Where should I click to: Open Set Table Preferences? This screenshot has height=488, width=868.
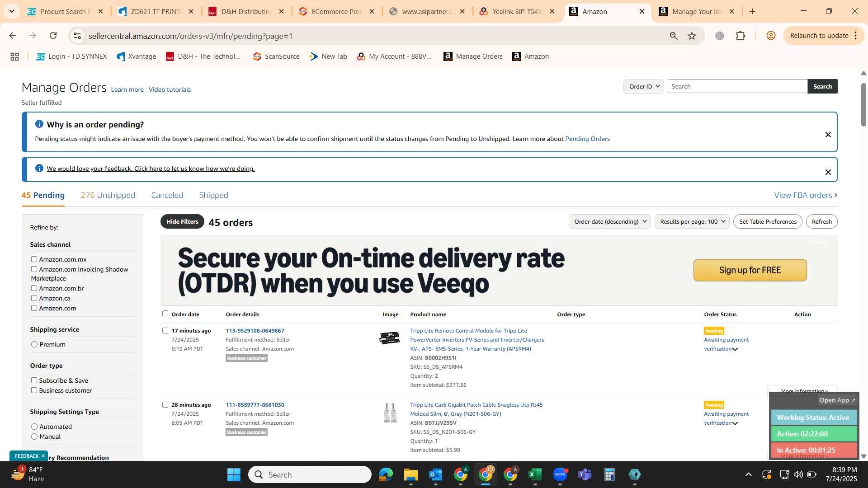[768, 221]
